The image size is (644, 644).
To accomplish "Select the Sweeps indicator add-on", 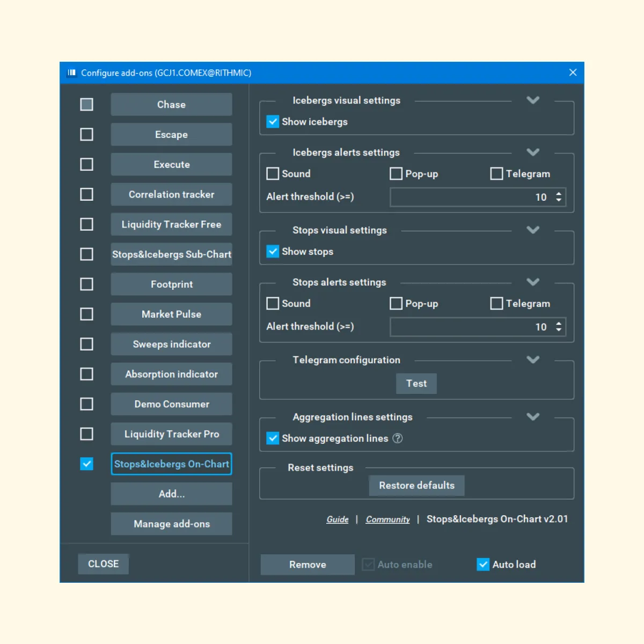I will (x=171, y=344).
